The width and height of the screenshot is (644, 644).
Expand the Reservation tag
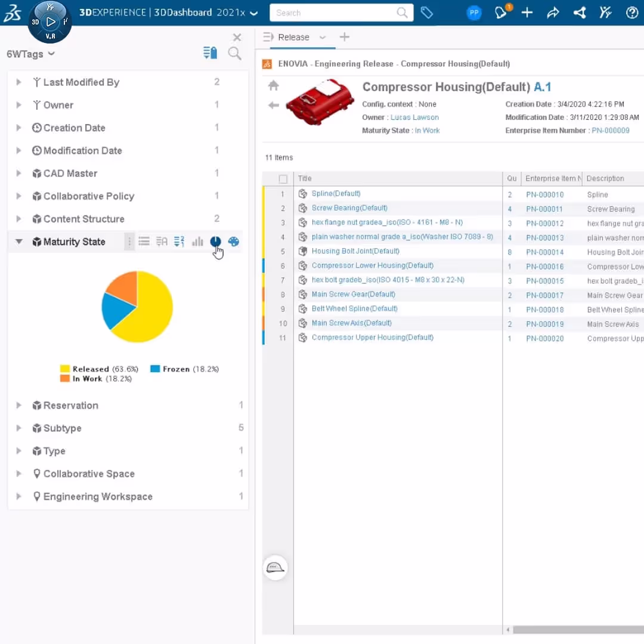click(18, 405)
